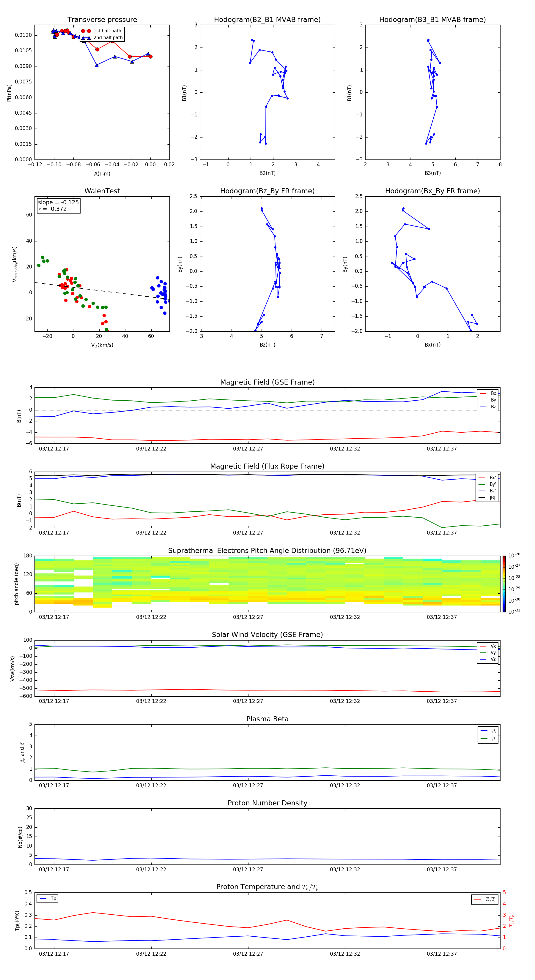Click the '03/12 12:22' tick under velocity plot
This screenshot has width=535, height=980.
[x=151, y=701]
